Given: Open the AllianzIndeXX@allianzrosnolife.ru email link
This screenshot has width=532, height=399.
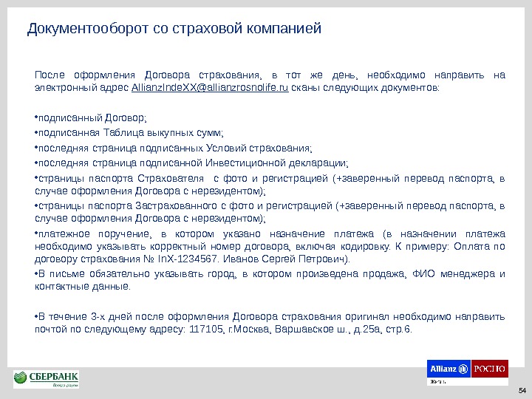Looking at the screenshot, I should pyautogui.click(x=210, y=88).
